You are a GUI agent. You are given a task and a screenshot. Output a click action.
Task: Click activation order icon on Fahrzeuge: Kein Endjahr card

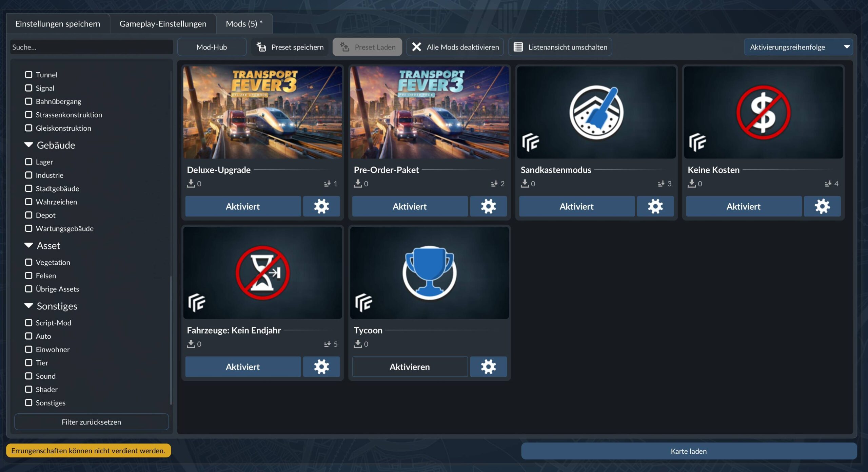pyautogui.click(x=327, y=344)
